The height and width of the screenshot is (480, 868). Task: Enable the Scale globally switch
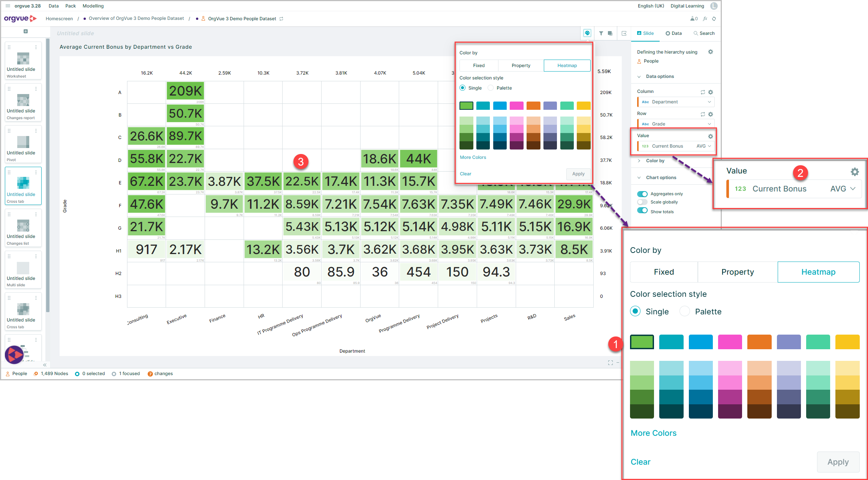pyautogui.click(x=642, y=202)
